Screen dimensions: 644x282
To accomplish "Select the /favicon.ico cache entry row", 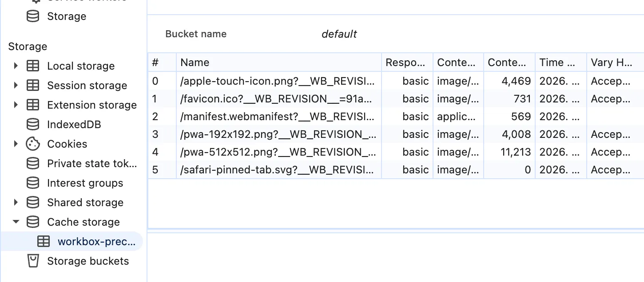I will [396, 99].
